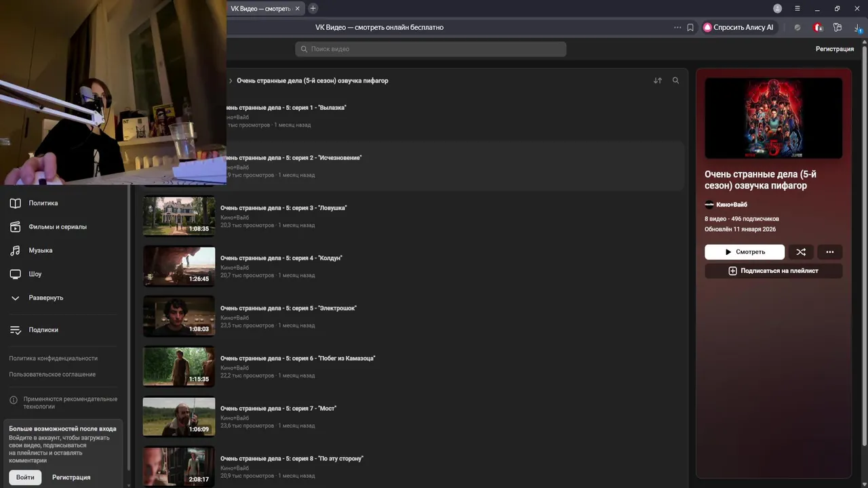Click title серия 5 - "Электрошок"
The width and height of the screenshot is (868, 488).
coord(288,308)
